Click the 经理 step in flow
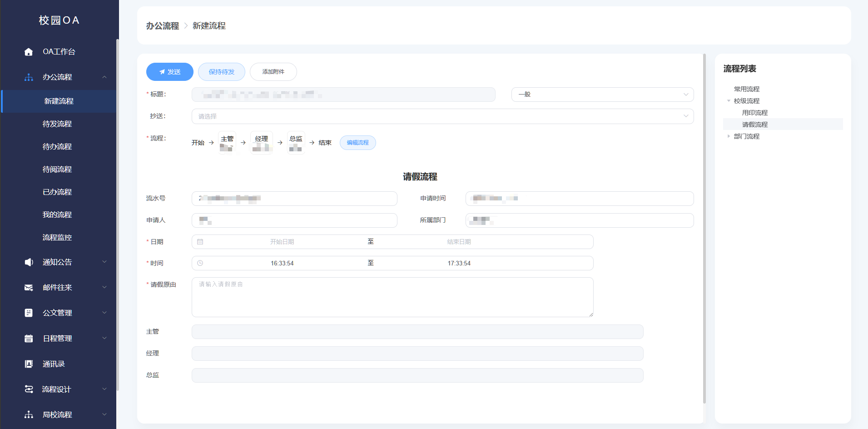Viewport: 868px width, 429px height. (x=262, y=143)
